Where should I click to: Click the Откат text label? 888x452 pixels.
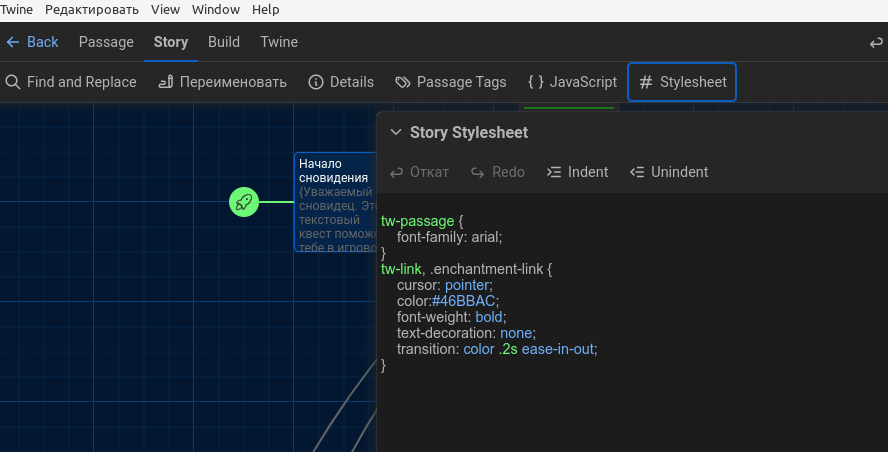pyautogui.click(x=429, y=172)
